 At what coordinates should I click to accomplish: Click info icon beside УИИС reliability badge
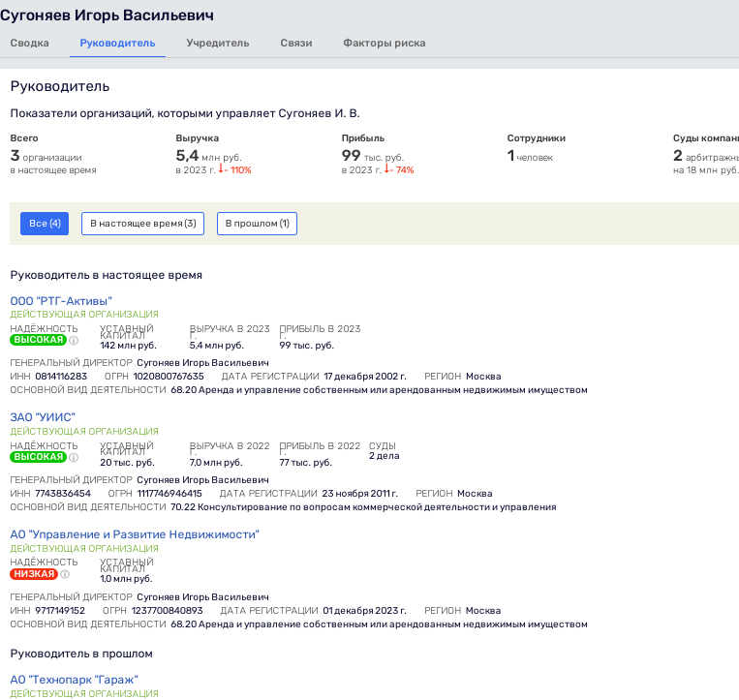click(x=74, y=457)
